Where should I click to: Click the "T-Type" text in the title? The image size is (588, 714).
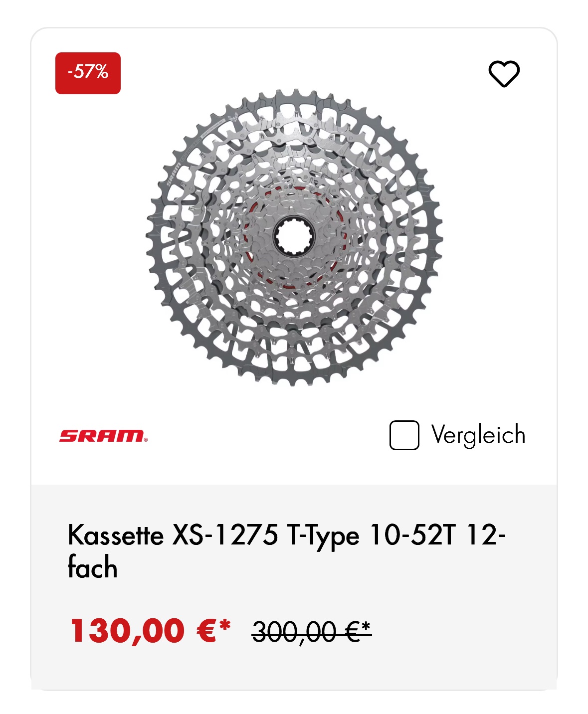323,535
